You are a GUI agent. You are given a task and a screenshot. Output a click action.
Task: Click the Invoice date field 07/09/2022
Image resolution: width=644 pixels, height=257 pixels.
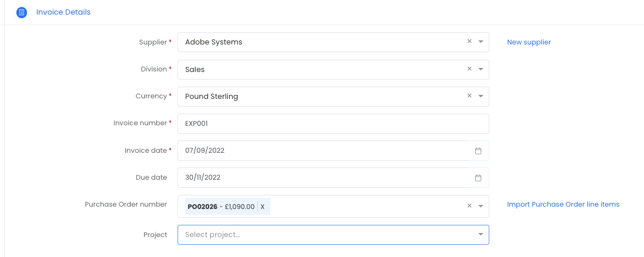[333, 150]
